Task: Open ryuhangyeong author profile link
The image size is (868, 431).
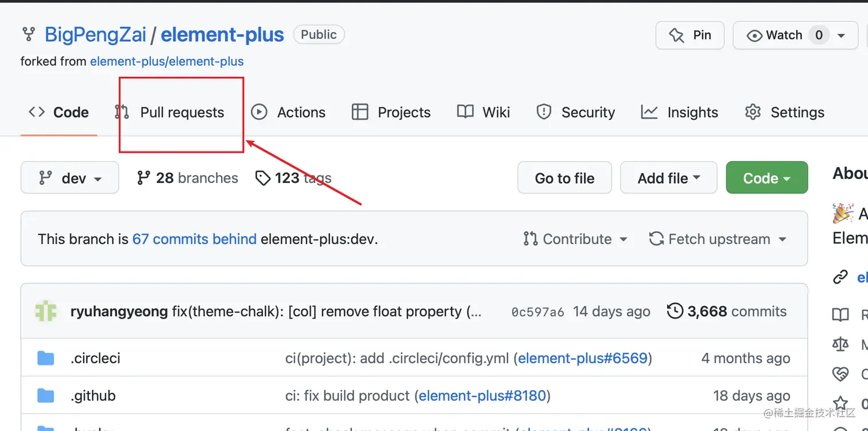Action: (119, 312)
